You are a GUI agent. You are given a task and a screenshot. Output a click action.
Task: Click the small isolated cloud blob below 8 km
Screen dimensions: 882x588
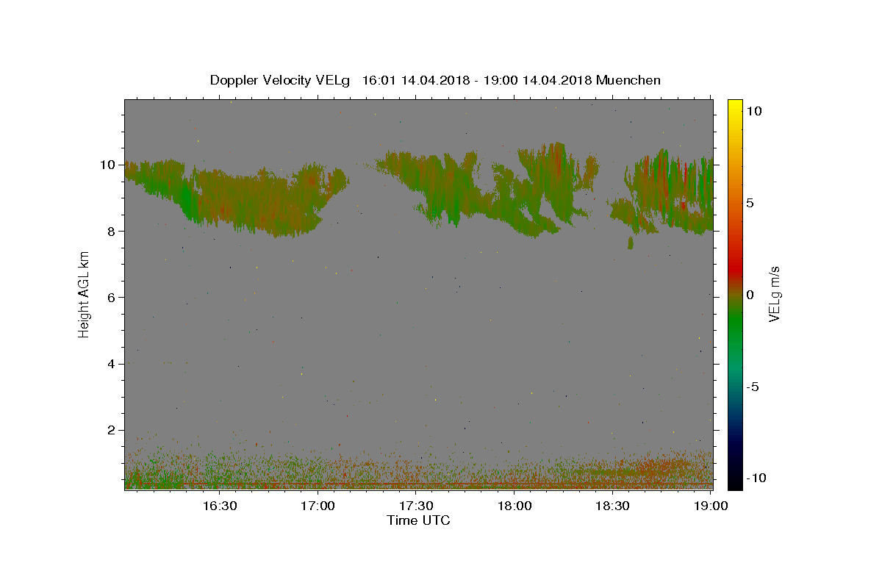[631, 243]
